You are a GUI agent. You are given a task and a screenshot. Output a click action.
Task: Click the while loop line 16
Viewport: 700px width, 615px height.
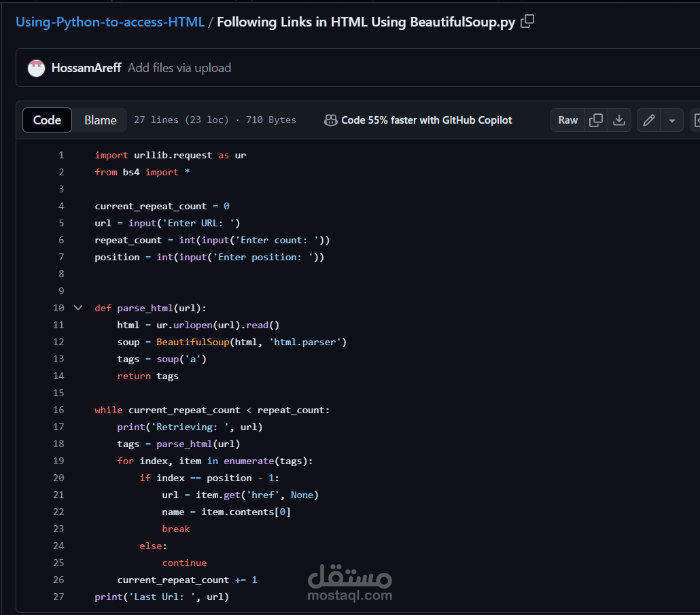[212, 410]
